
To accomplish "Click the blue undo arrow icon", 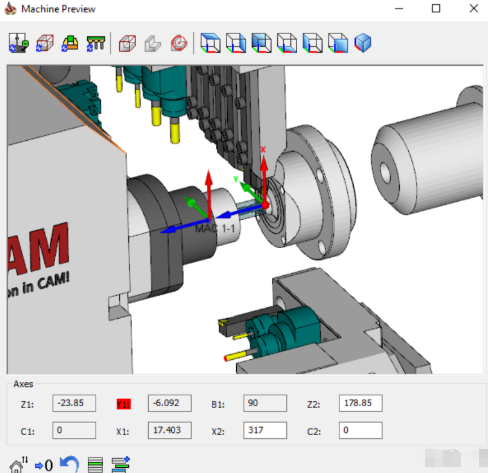I will pos(69,464).
